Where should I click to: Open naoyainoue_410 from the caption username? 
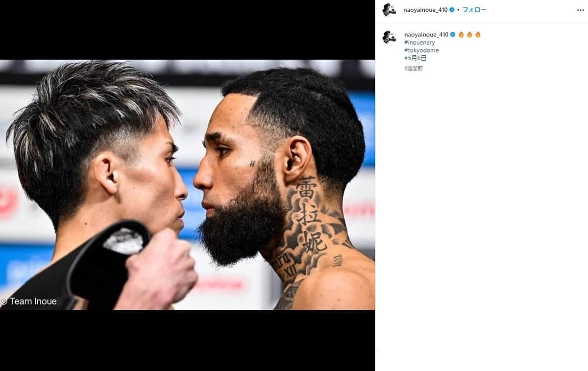(426, 35)
